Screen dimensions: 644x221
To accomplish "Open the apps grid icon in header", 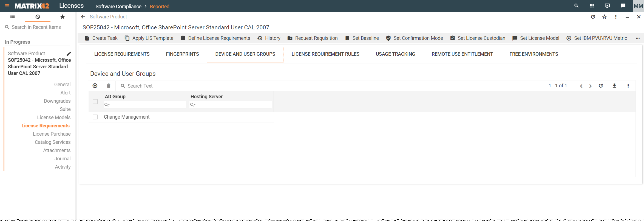I will 592,6.
